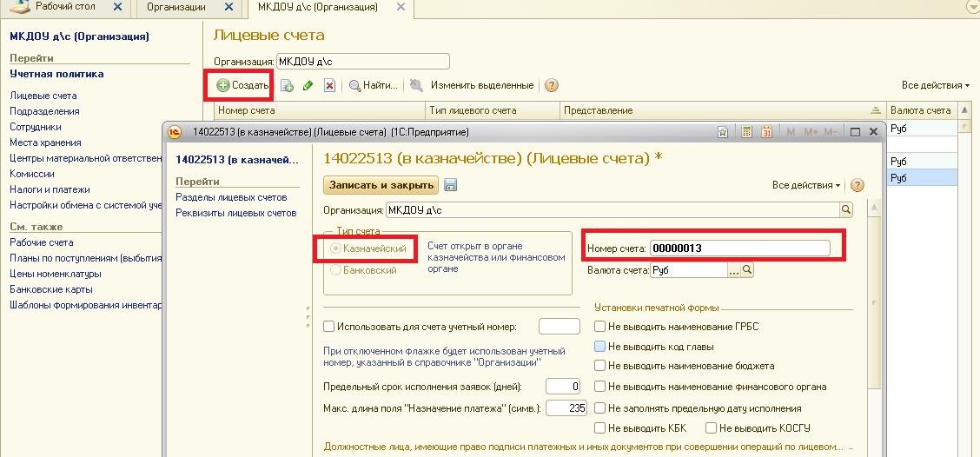Click the magnifier next to the Организация field in the dialog
This screenshot has height=457, width=980.
coord(845,209)
